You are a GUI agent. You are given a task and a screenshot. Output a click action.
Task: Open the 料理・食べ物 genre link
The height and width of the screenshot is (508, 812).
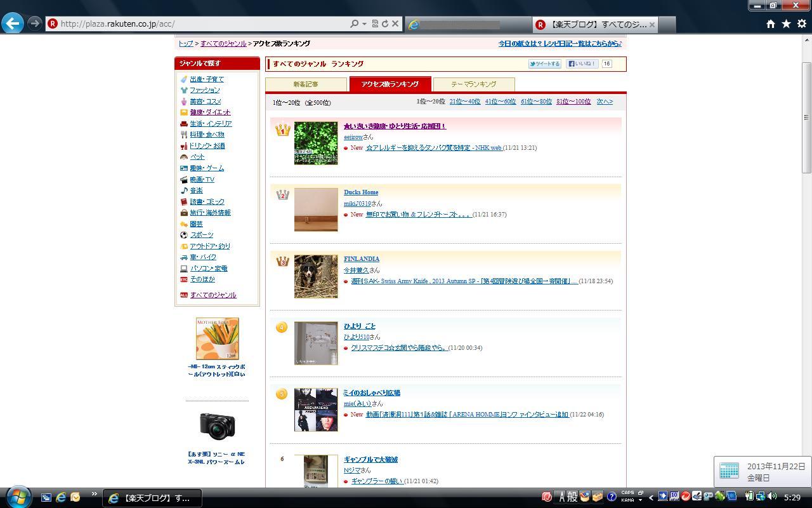click(207, 135)
